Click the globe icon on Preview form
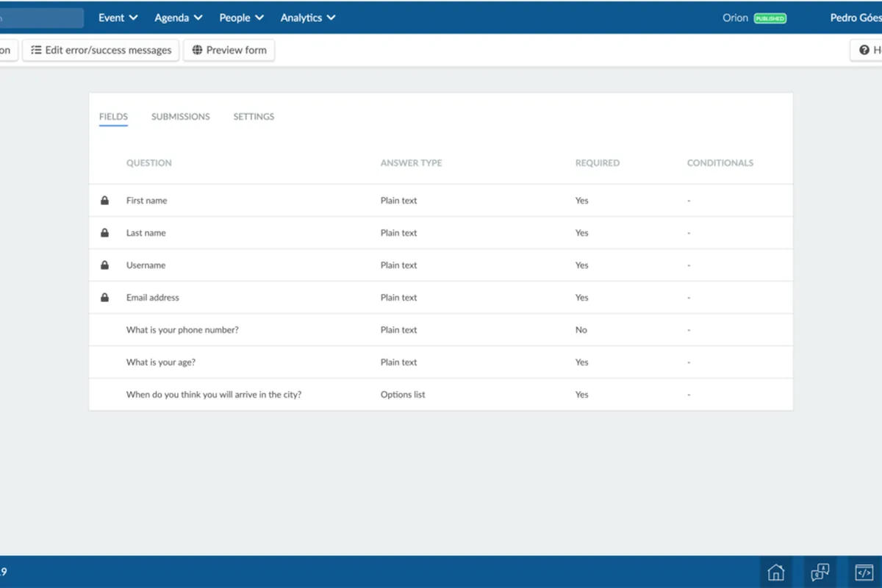Screen dimensions: 882x588 coord(197,50)
